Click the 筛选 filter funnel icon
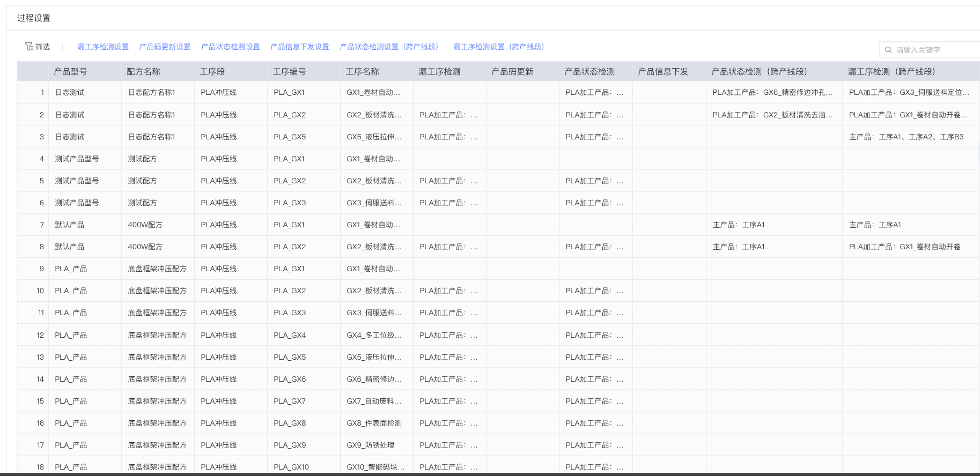This screenshot has width=980, height=476. coord(29,47)
